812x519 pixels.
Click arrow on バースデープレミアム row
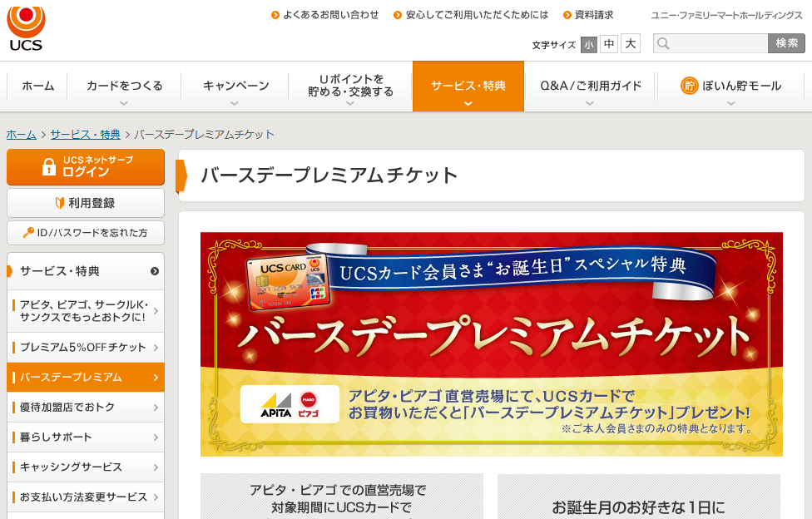pyautogui.click(x=156, y=378)
